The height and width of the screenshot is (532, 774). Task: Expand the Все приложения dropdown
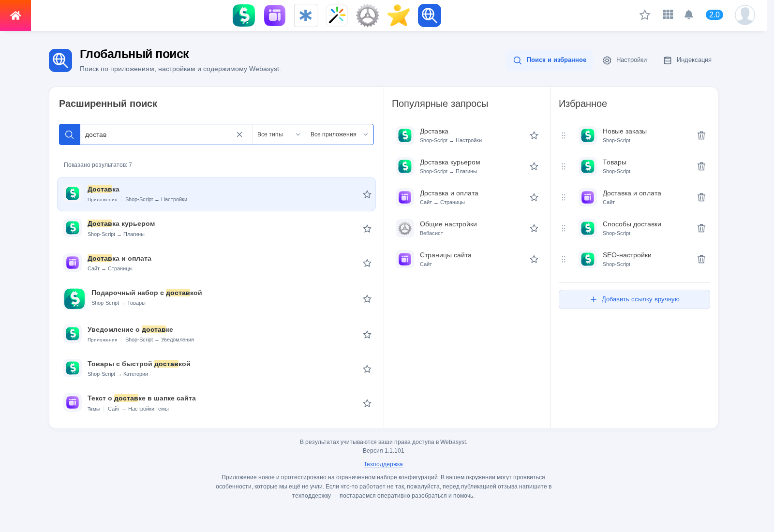(x=340, y=134)
